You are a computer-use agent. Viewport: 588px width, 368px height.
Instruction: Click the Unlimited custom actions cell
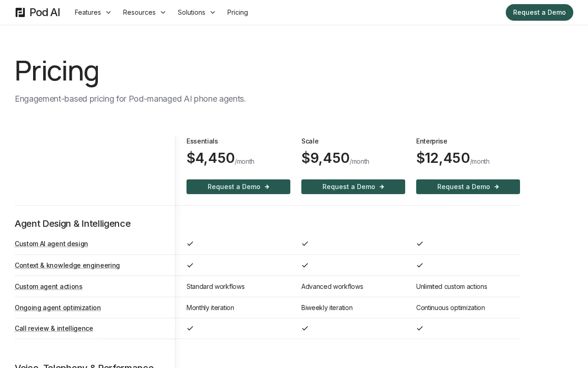(x=452, y=287)
